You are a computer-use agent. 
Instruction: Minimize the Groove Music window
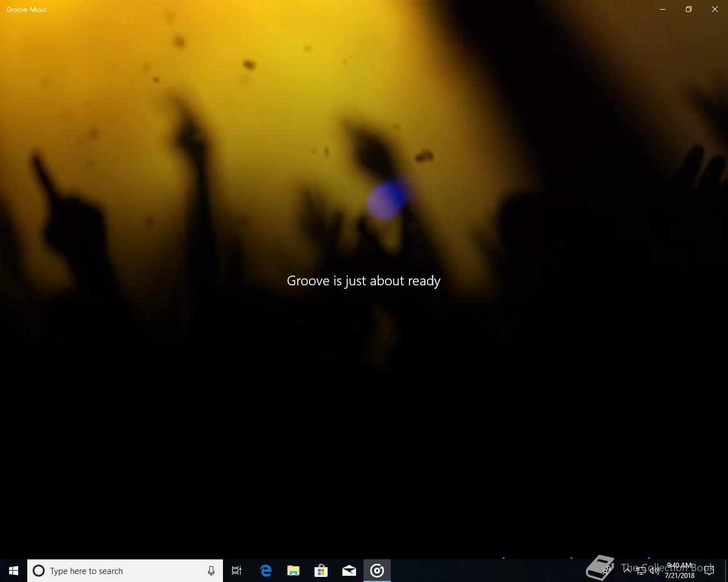coord(663,9)
